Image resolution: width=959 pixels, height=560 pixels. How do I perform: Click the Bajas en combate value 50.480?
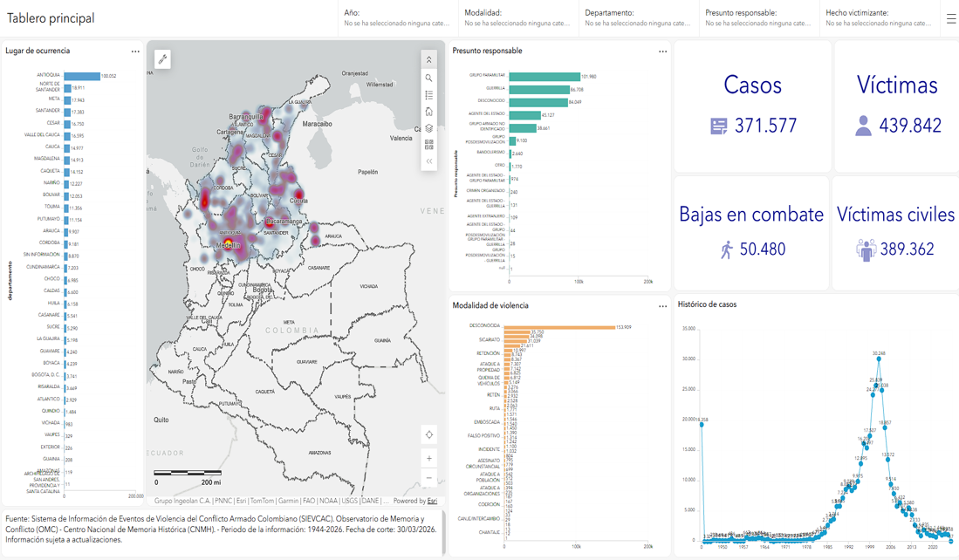(x=763, y=249)
